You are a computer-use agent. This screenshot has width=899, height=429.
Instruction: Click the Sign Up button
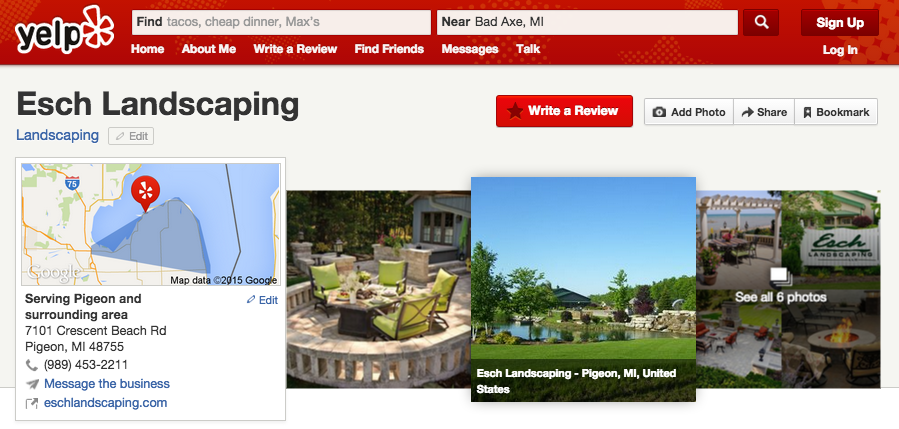point(840,23)
